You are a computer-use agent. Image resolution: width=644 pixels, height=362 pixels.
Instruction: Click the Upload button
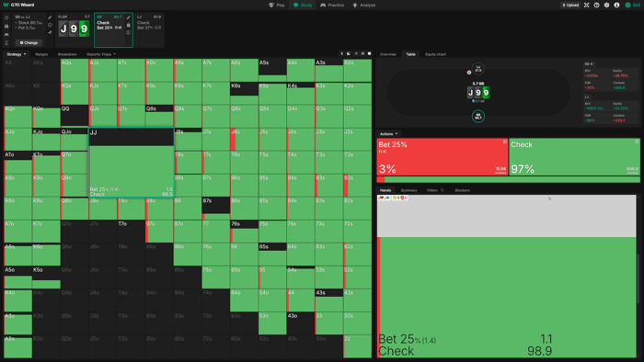tap(570, 5)
